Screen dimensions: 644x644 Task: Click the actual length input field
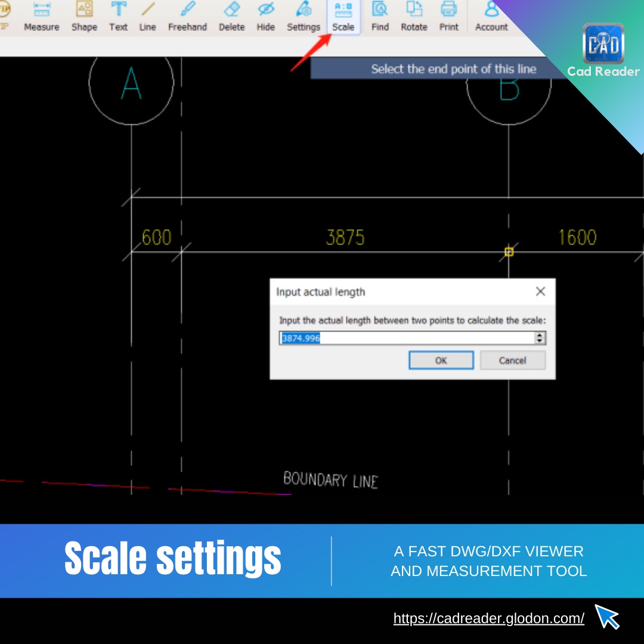pyautogui.click(x=407, y=338)
